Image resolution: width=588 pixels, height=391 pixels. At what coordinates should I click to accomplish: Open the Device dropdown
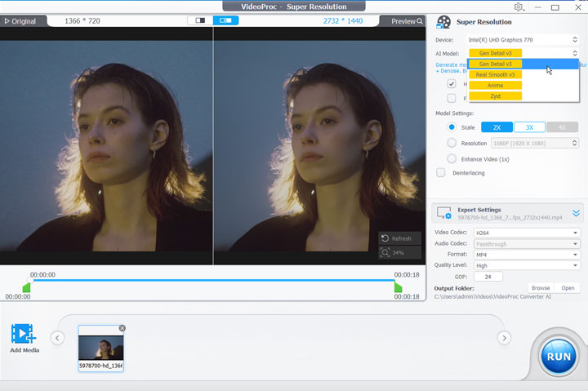click(523, 40)
